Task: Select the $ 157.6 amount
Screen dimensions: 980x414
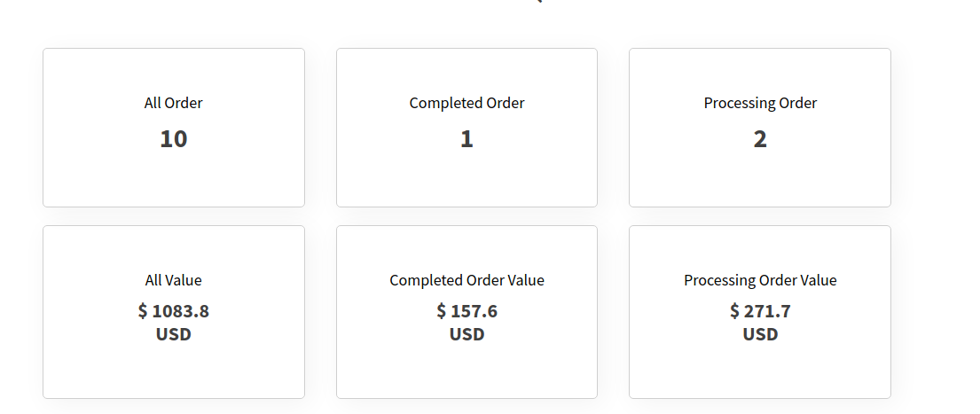Action: [x=466, y=311]
